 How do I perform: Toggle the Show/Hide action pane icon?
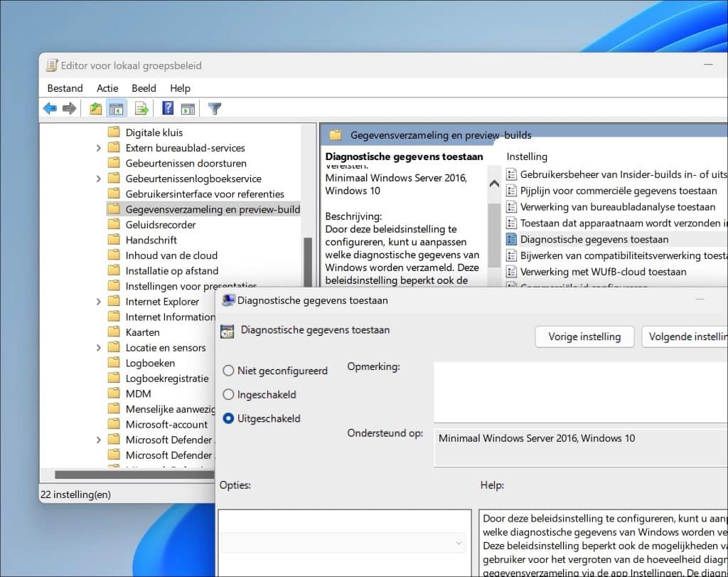(188, 109)
